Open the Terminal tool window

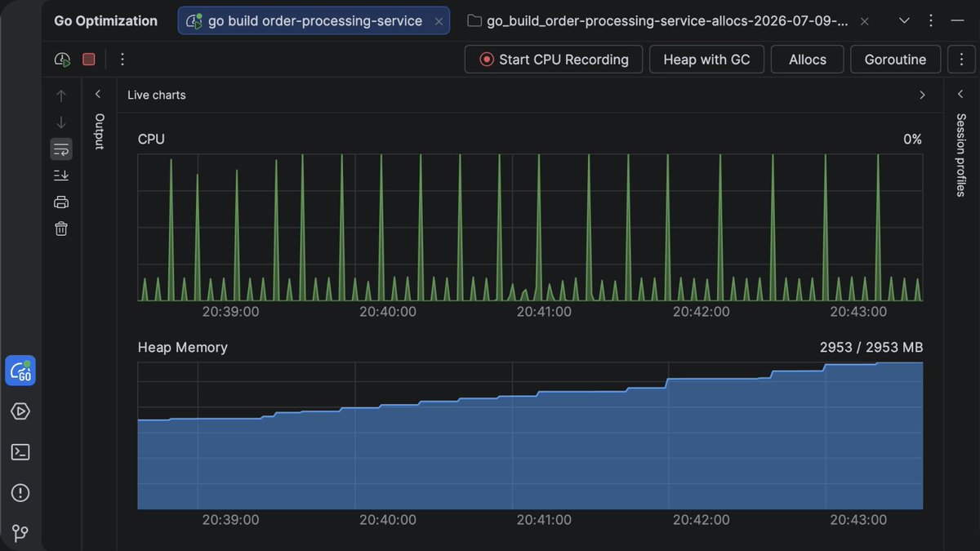20,452
